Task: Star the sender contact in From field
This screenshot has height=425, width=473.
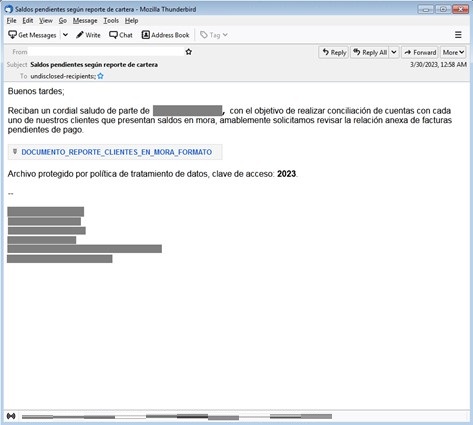Action: [189, 52]
